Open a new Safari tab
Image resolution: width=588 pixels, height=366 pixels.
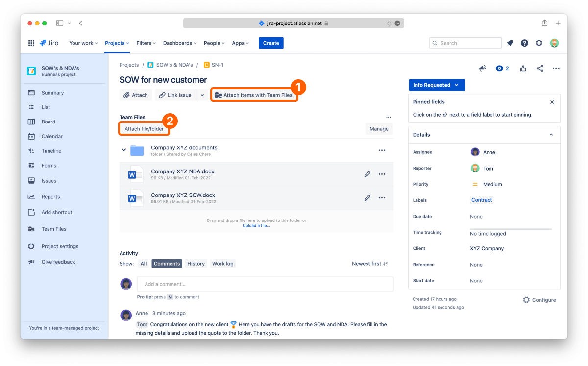click(558, 23)
